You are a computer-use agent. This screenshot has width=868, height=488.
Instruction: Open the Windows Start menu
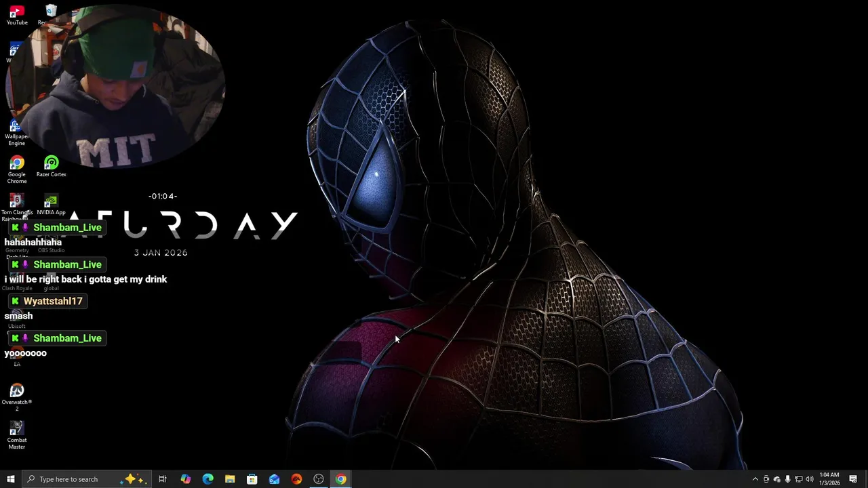coord(11,479)
